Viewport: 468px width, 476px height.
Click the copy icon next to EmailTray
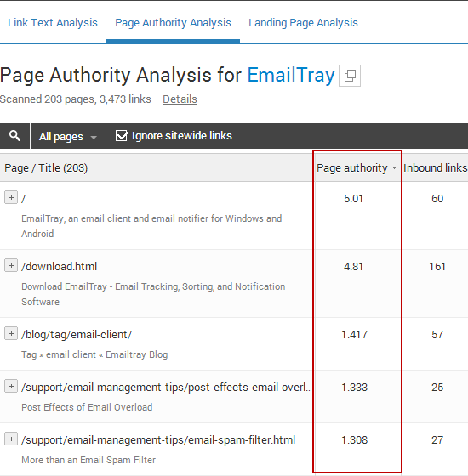[350, 76]
